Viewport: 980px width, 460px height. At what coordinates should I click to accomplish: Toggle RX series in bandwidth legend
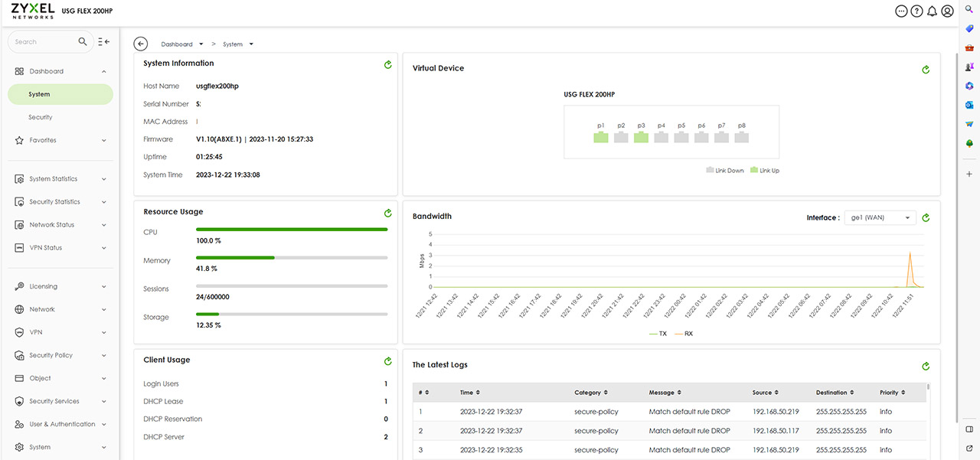[683, 334]
